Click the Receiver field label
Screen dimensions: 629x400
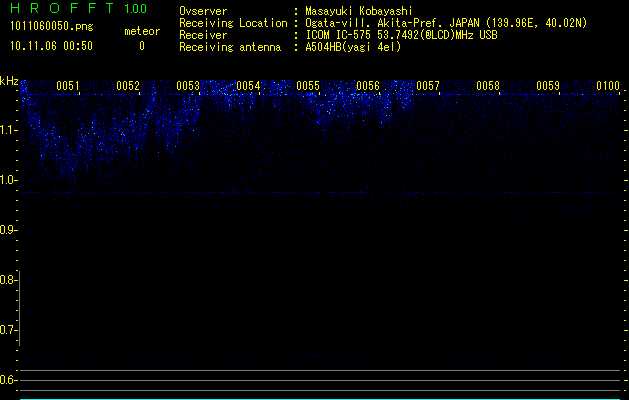tap(203, 35)
